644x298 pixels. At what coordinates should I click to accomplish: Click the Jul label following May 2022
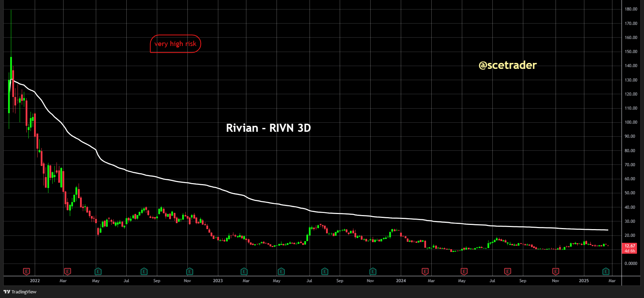pos(126,281)
